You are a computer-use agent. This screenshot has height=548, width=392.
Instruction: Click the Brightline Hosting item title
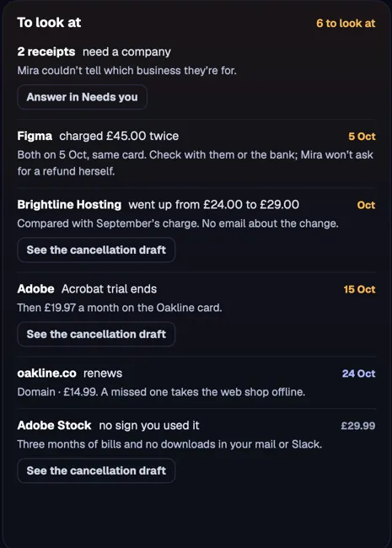[x=69, y=205]
